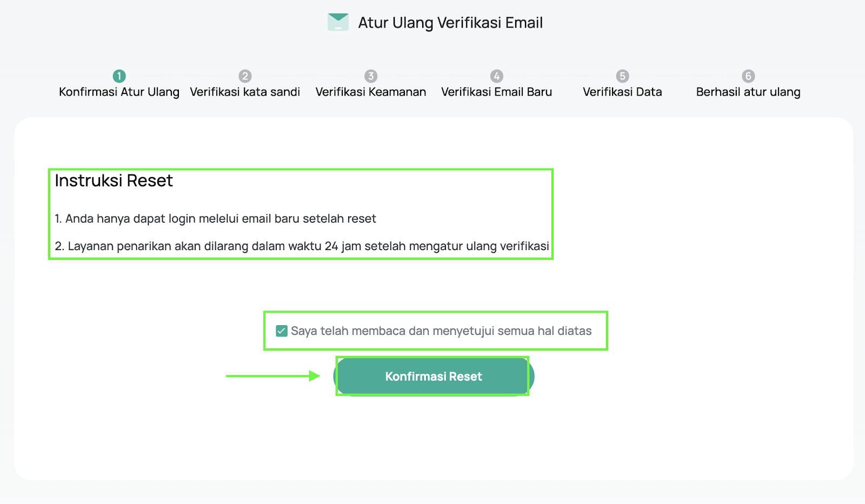865x504 pixels.
Task: Click the Atur Ulang Verifikasi Email title
Action: (x=450, y=23)
